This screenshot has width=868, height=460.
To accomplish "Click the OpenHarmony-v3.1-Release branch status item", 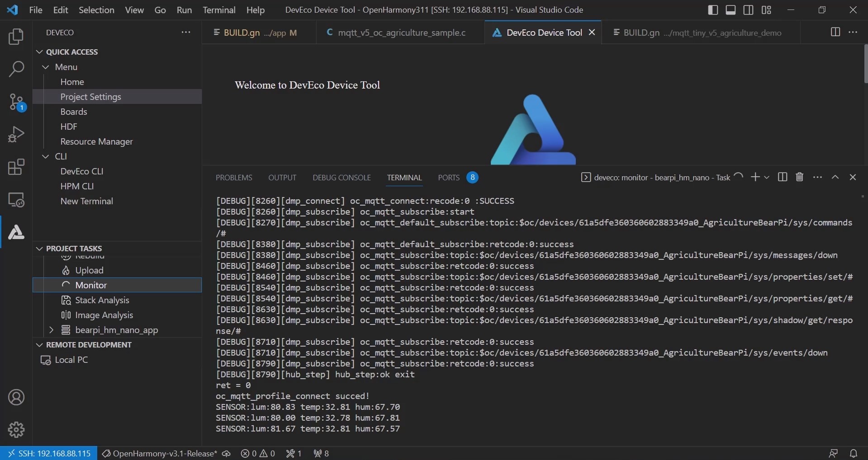I will coord(159,453).
